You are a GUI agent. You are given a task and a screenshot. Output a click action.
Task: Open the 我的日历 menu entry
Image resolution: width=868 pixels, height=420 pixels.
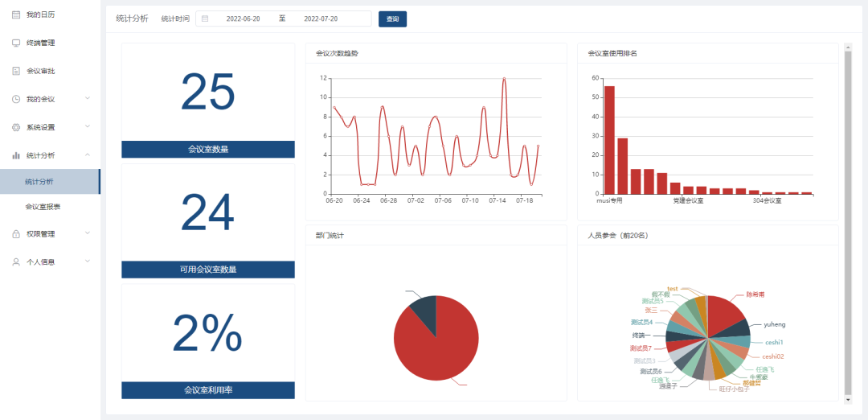(40, 14)
